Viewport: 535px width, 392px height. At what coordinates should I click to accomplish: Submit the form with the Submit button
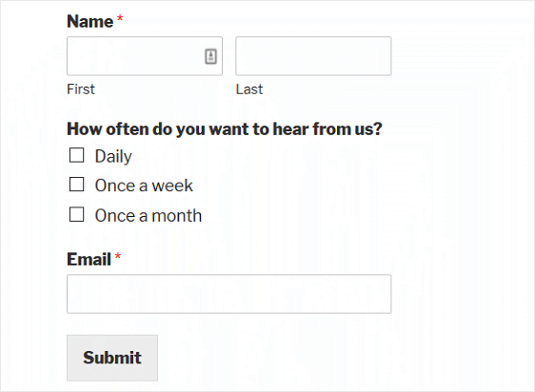[x=112, y=358]
